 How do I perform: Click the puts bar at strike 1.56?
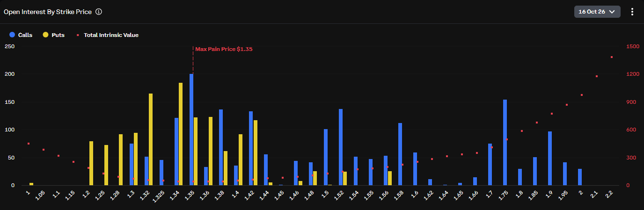point(390,178)
